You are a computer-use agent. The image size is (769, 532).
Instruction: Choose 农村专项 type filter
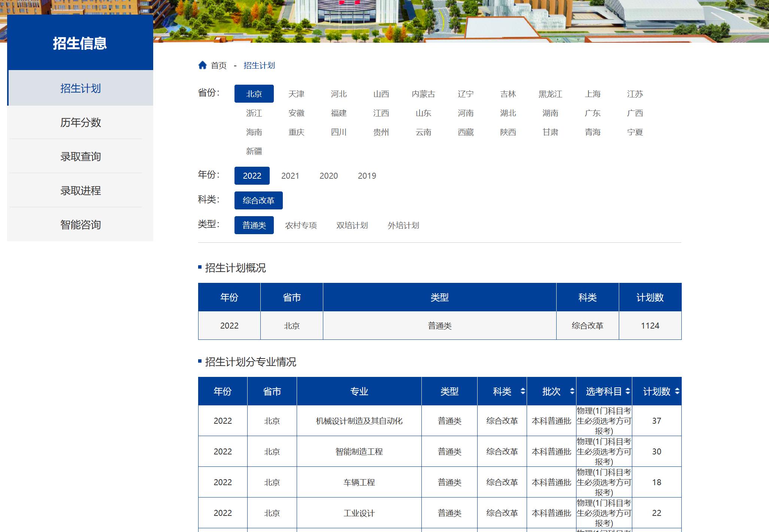click(301, 225)
